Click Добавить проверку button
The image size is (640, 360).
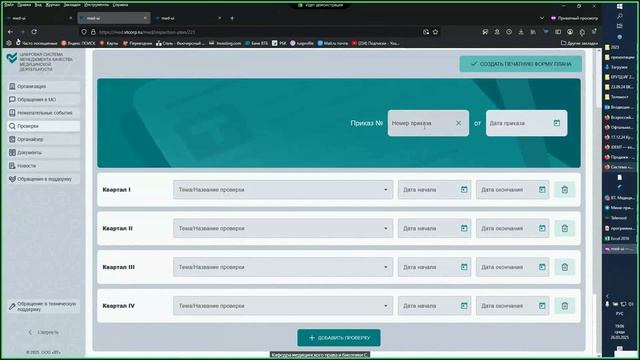(339, 338)
